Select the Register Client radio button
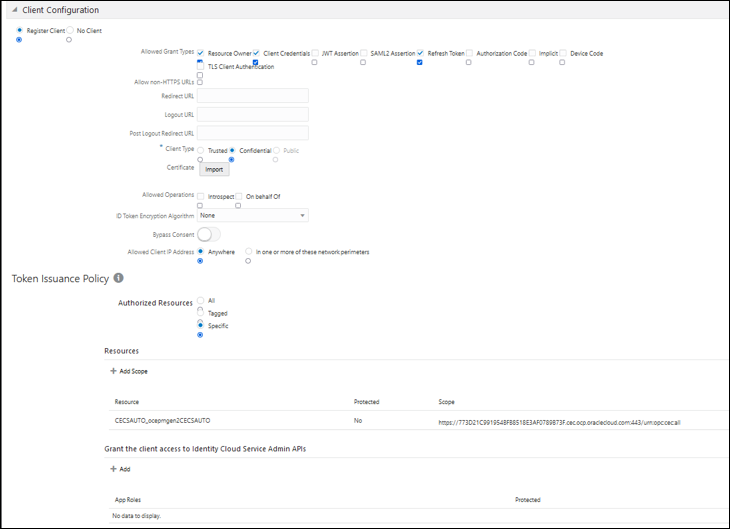Image resolution: width=730 pixels, height=529 pixels. click(x=20, y=30)
